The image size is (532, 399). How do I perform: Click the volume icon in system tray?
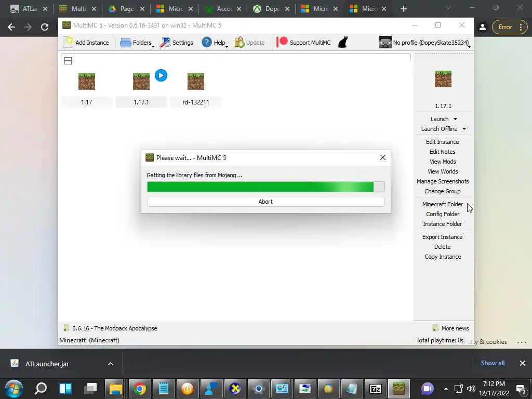click(x=471, y=389)
